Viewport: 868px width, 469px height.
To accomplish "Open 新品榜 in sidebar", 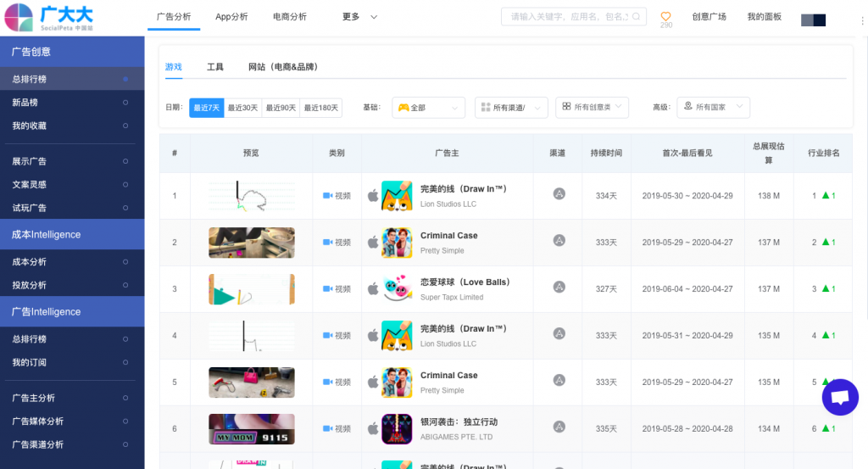I will coord(72,103).
